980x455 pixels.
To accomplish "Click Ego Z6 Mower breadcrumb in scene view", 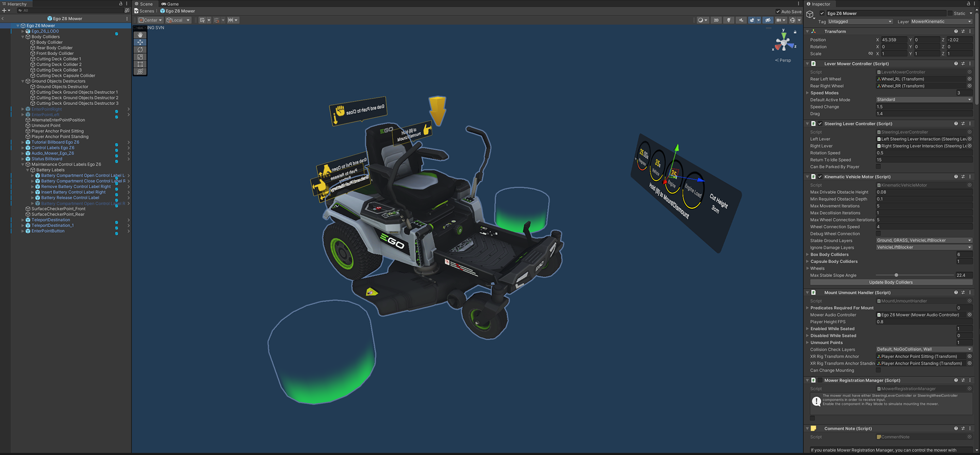I will pos(178,11).
